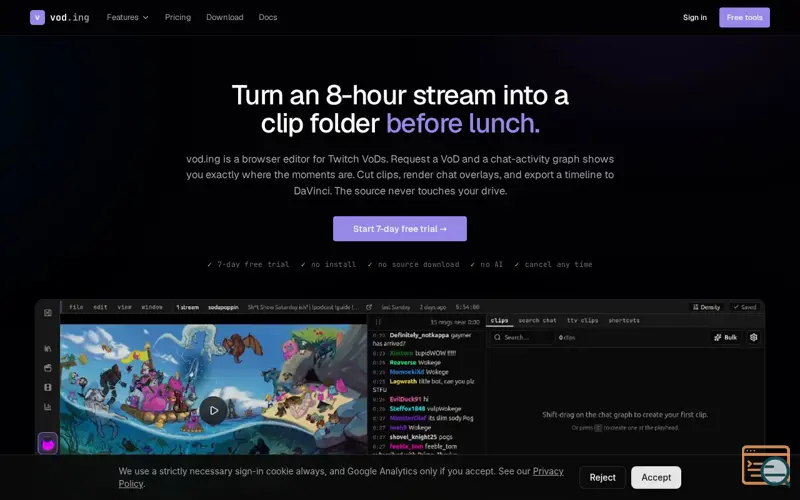Open the view menu in editor preview
Viewport: 800px width, 500px height.
click(124, 307)
